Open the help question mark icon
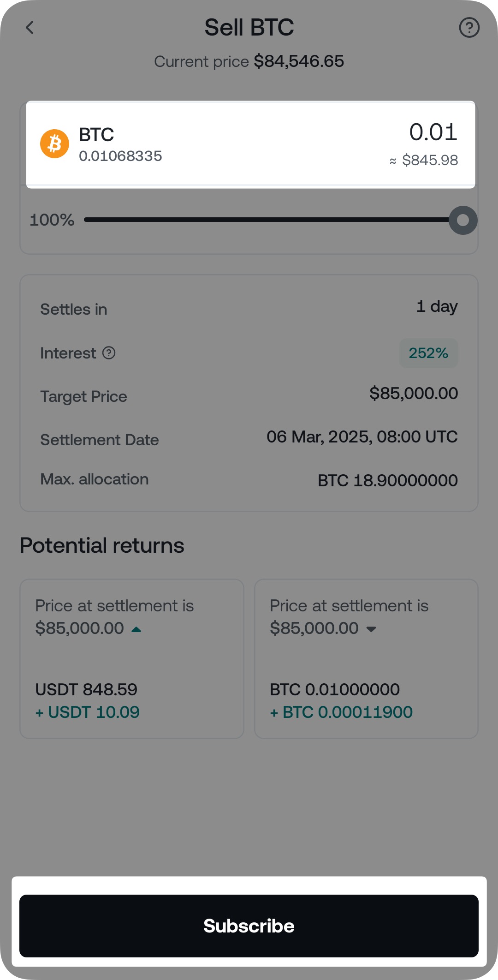 469,28
